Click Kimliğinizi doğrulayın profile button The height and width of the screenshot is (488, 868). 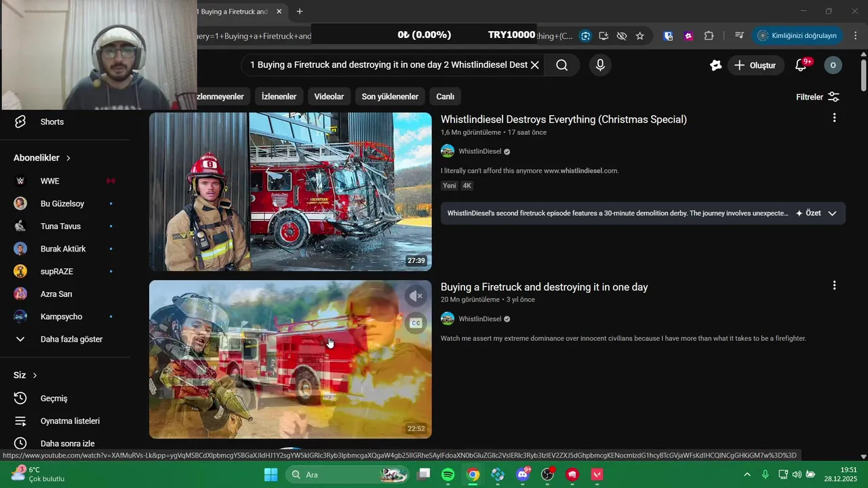(798, 36)
